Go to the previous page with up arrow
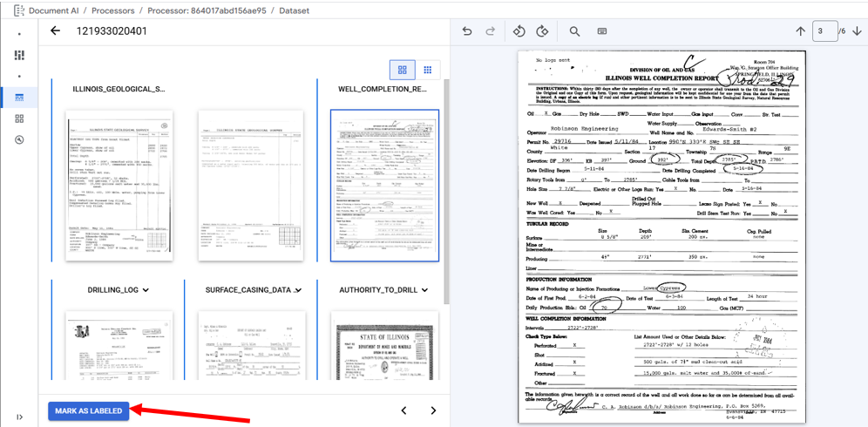The image size is (868, 427). pos(800,31)
